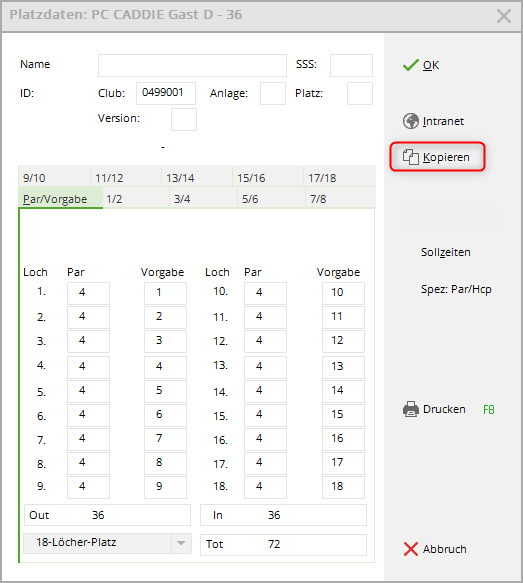
Task: Click the Spez: Par/Hcp button
Action: (456, 289)
